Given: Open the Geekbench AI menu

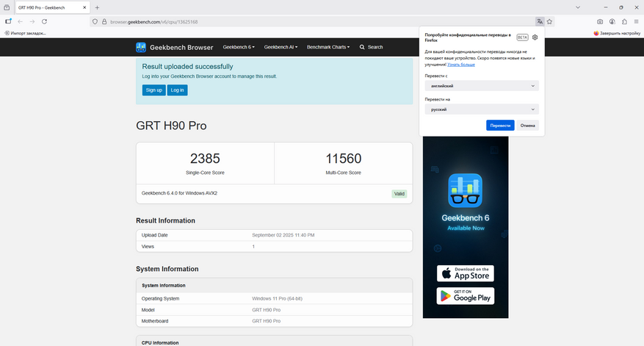Looking at the screenshot, I should tap(281, 47).
